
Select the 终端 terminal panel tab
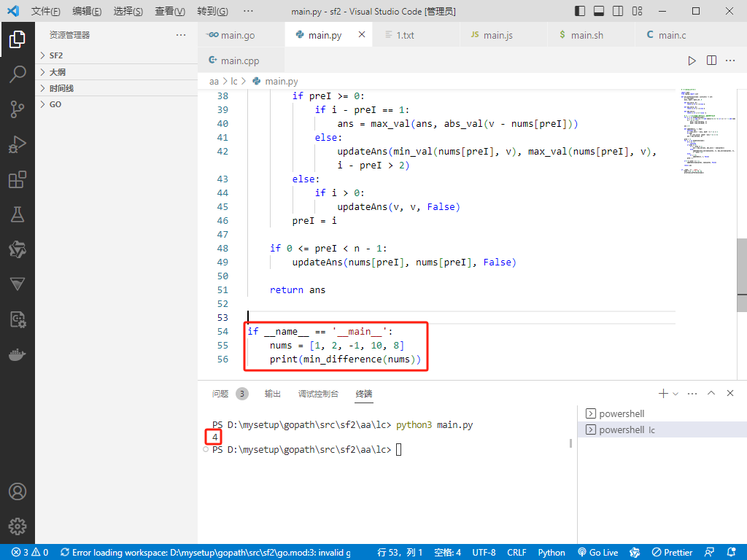[364, 394]
